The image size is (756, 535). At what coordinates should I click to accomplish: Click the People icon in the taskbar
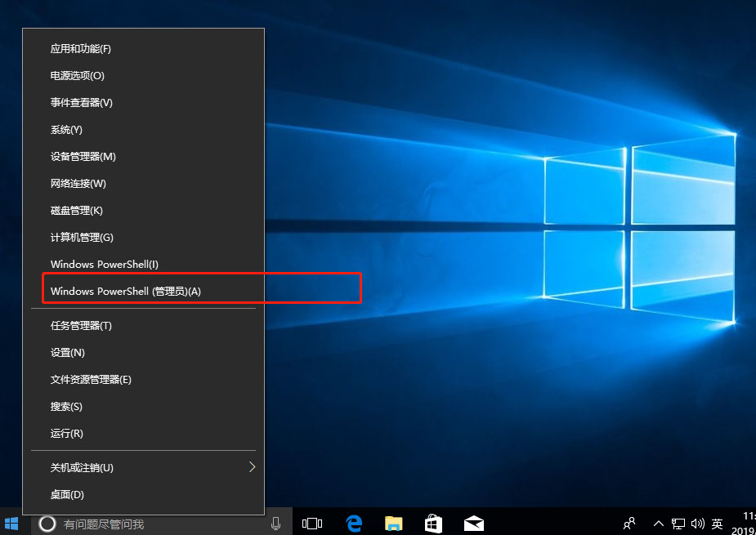tap(629, 524)
